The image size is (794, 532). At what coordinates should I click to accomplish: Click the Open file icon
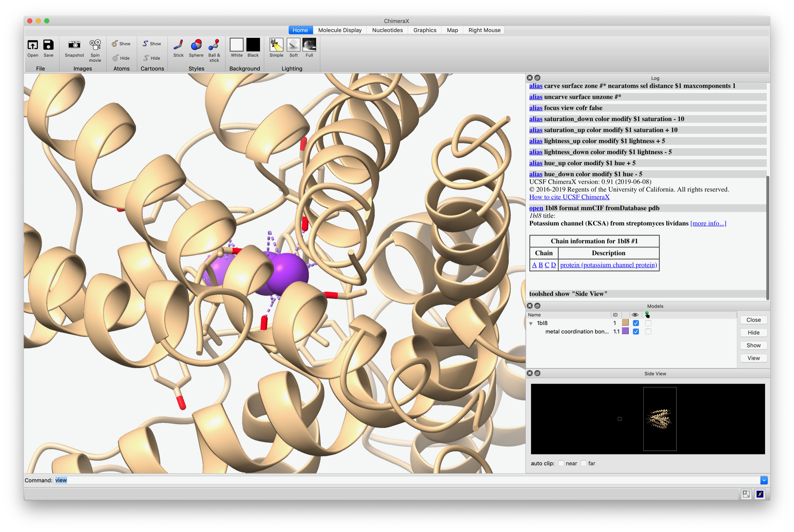click(x=33, y=45)
